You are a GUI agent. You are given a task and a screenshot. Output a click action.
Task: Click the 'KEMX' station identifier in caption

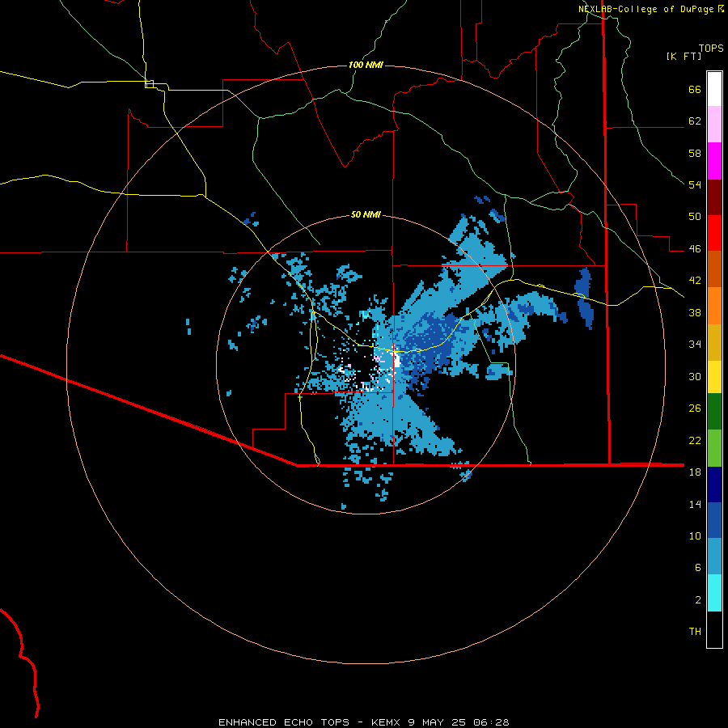(x=385, y=722)
